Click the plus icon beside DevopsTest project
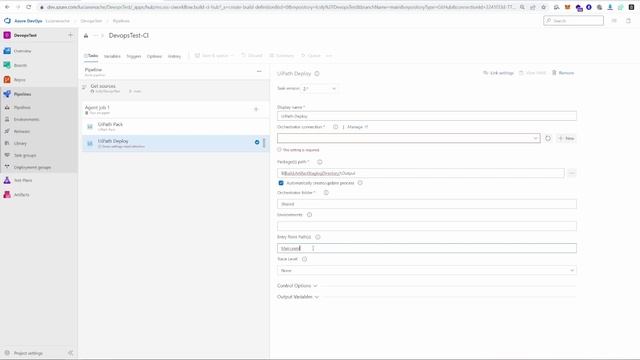 70,36
